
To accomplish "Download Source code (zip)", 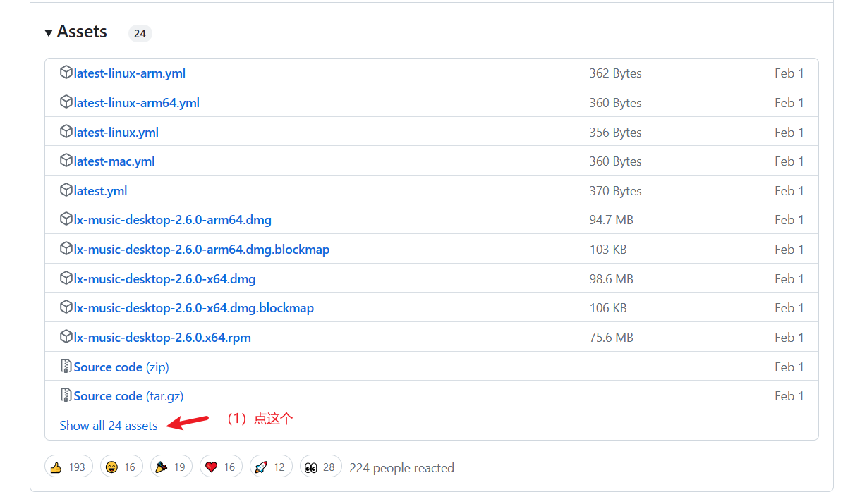I will 121,367.
